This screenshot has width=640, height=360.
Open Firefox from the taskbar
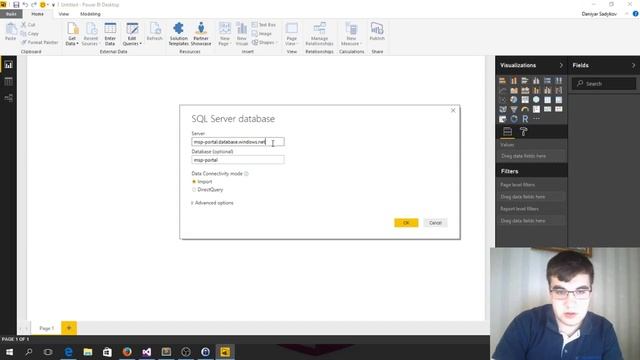tap(127, 352)
